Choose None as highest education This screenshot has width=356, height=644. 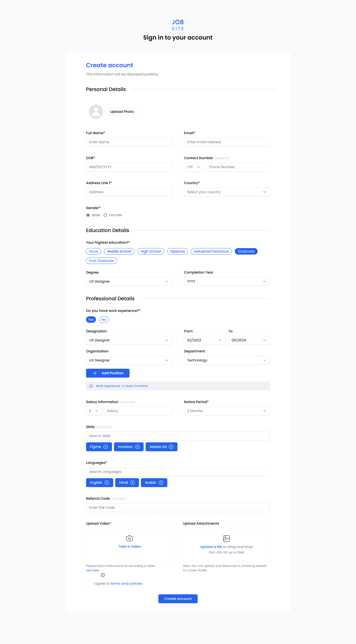tap(94, 251)
